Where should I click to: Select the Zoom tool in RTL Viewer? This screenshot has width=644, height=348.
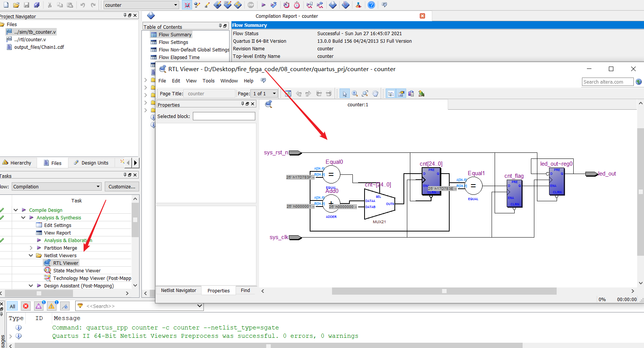click(x=355, y=93)
